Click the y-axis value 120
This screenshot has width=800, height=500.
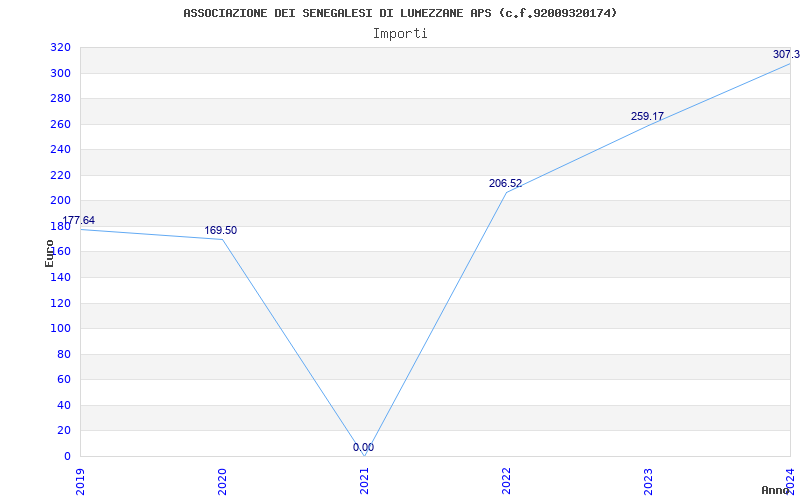tap(60, 303)
